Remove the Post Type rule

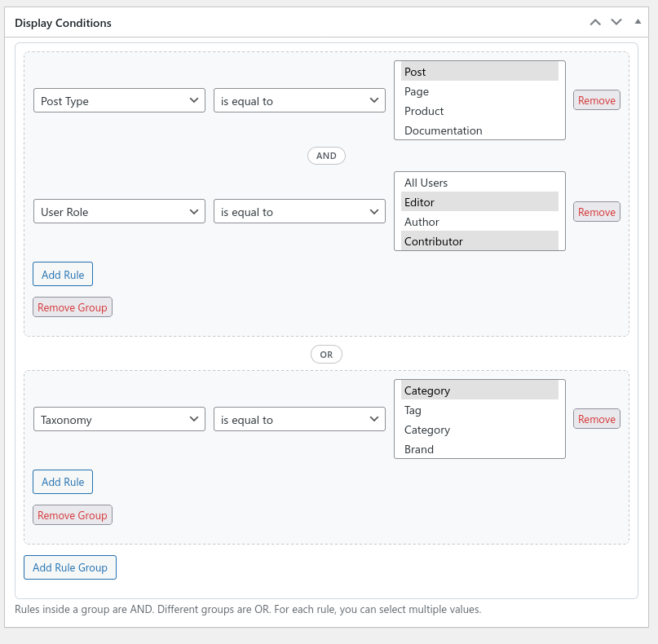[596, 100]
